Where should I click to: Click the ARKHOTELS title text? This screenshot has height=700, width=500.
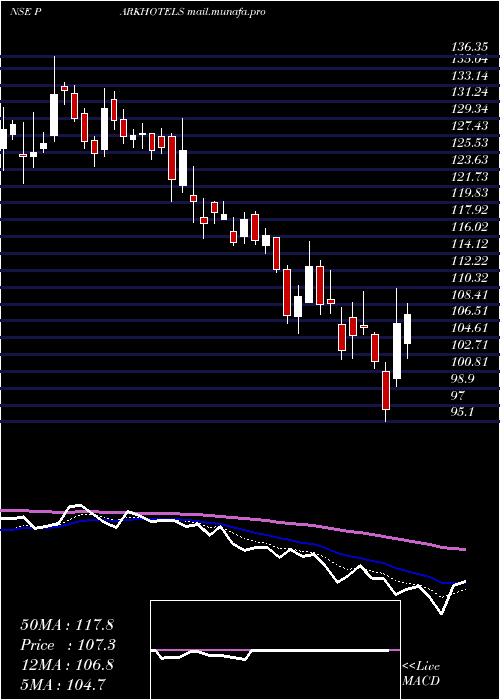tap(152, 12)
